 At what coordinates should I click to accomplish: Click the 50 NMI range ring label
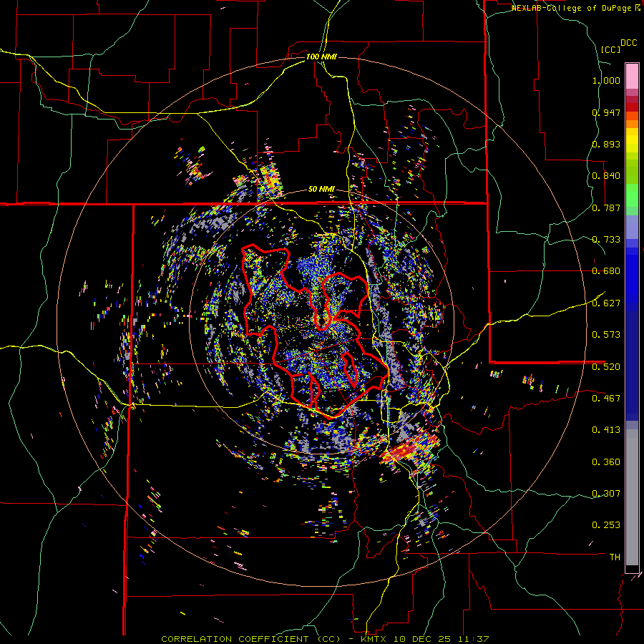coord(321,189)
